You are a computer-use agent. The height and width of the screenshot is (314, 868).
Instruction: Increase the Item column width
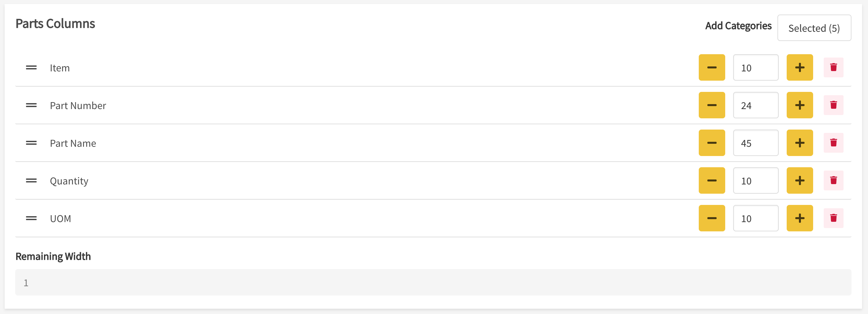[x=799, y=67]
